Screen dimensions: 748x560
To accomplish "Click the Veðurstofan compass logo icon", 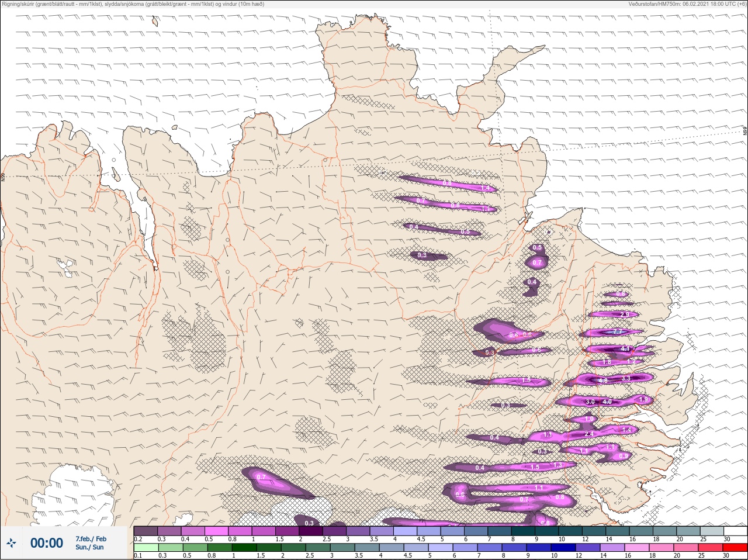I will pyautogui.click(x=12, y=544).
